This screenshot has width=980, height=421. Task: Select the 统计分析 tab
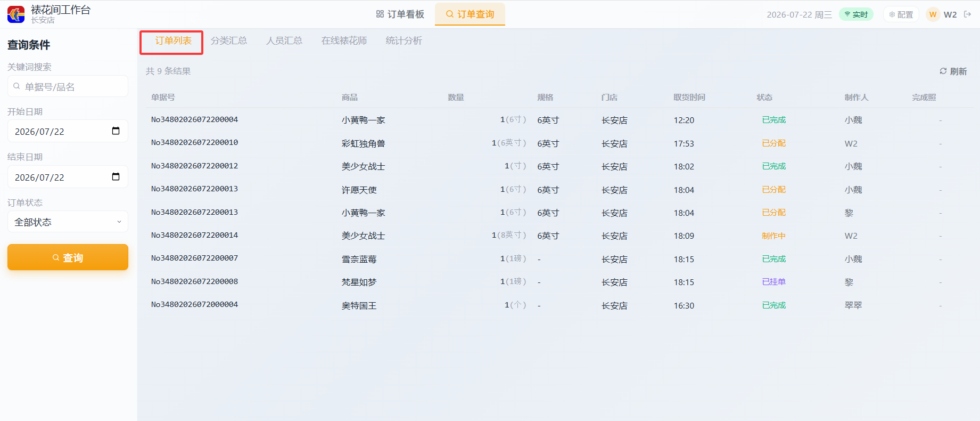tap(403, 41)
